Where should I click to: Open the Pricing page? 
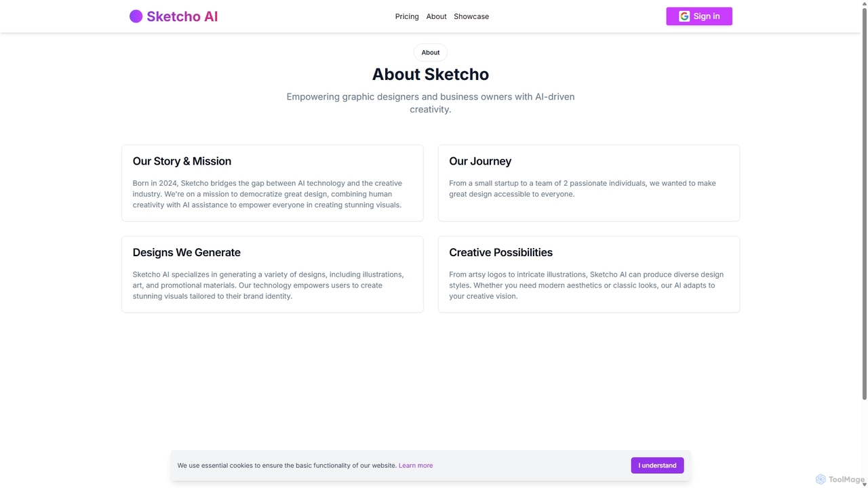(407, 16)
